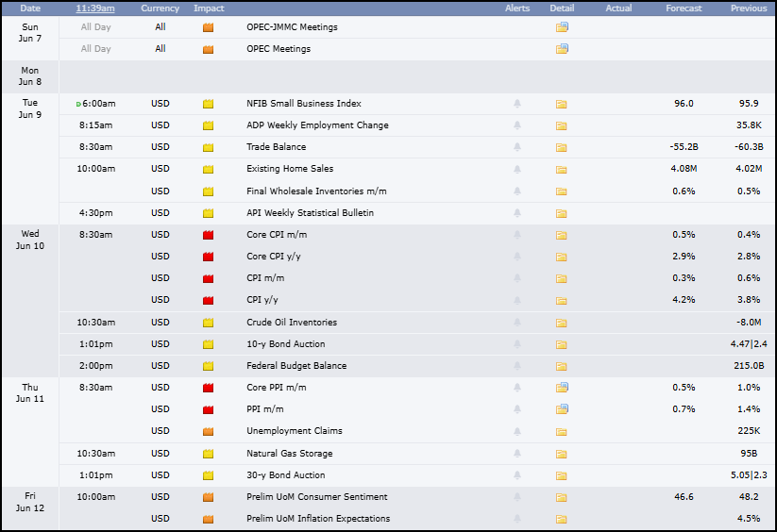Toggle alert bell for Unemployment Claims
This screenshot has width=777, height=532.
tap(517, 431)
